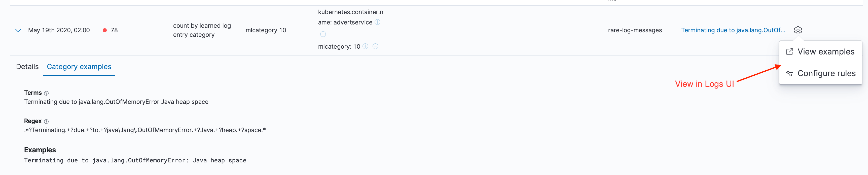Image resolution: width=868 pixels, height=175 pixels.
Task: Click minus filter icon below advertservice
Action: click(x=323, y=34)
